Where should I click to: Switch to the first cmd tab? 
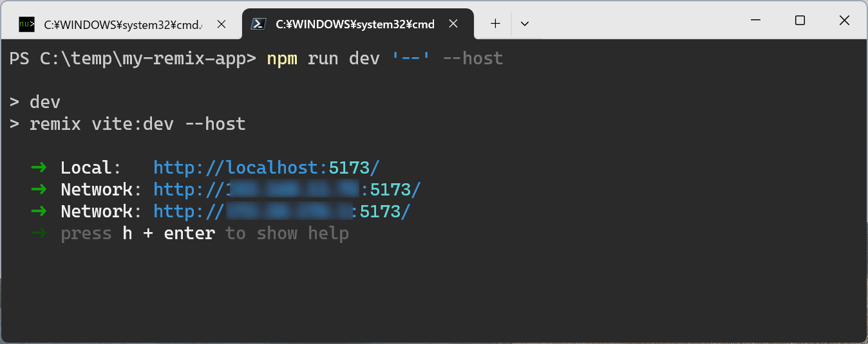[x=122, y=24]
